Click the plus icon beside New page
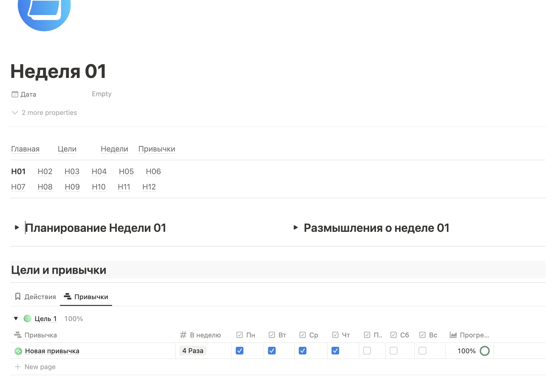560x392 pixels. [x=18, y=367]
